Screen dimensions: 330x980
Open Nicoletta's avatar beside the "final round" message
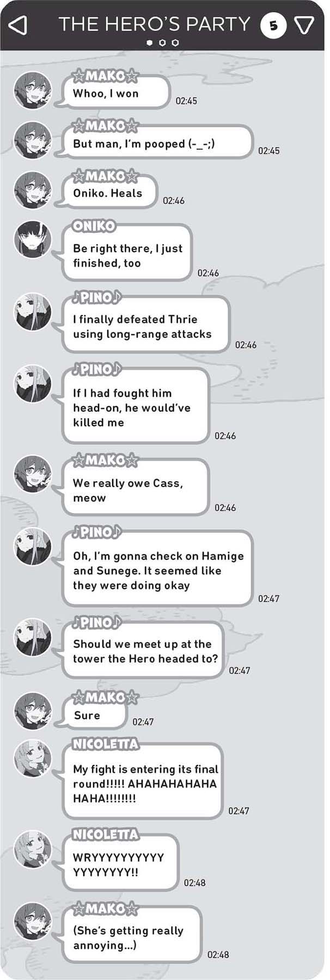[x=33, y=759]
